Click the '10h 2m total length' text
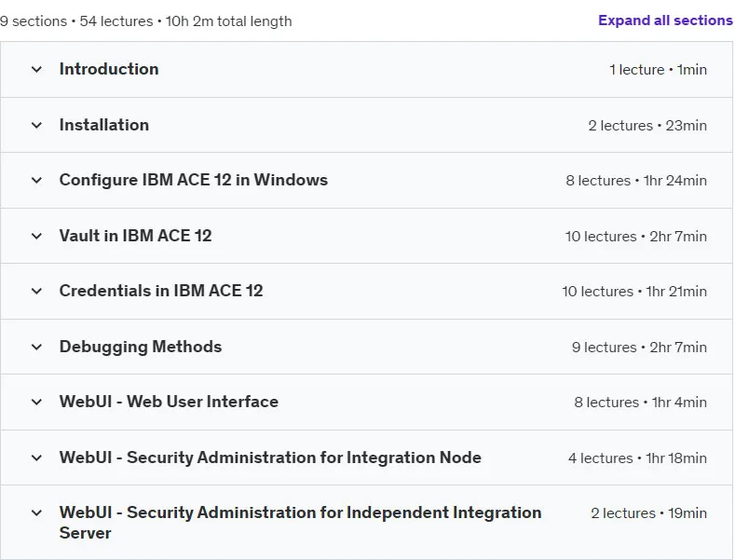This screenshot has height=560, width=735. [x=229, y=21]
